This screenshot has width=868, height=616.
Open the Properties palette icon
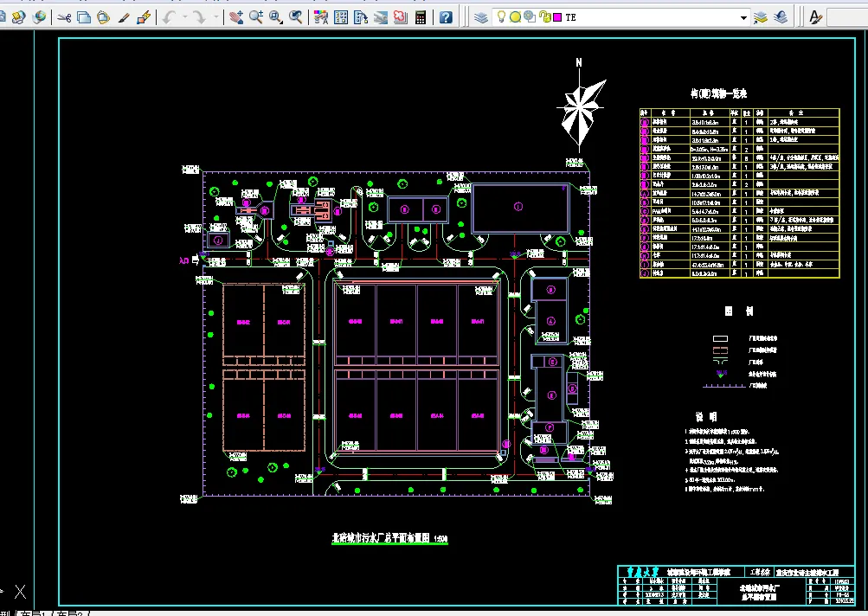click(x=320, y=17)
